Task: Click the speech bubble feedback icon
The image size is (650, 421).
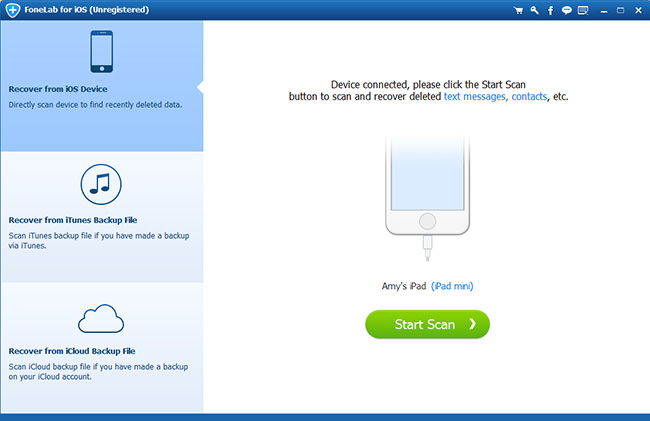Action: click(x=566, y=10)
